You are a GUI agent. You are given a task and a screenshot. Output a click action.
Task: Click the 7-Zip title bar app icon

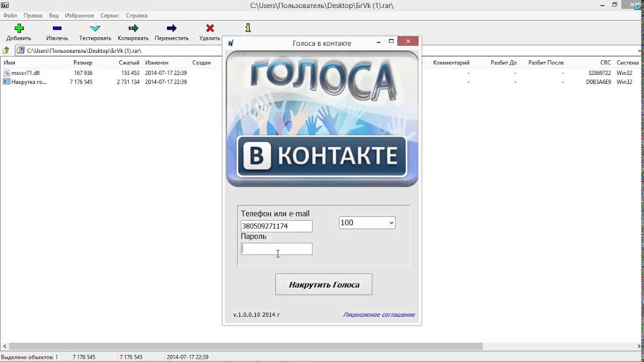[x=5, y=5]
